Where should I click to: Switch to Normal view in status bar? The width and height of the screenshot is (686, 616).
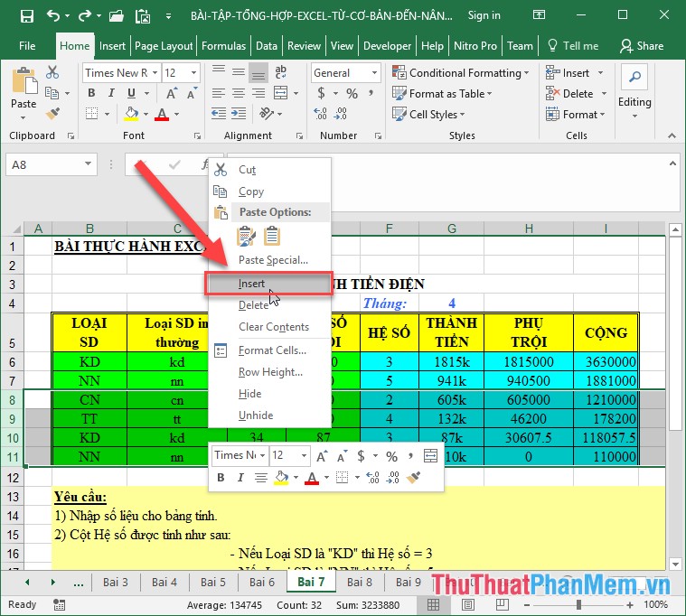(x=433, y=604)
